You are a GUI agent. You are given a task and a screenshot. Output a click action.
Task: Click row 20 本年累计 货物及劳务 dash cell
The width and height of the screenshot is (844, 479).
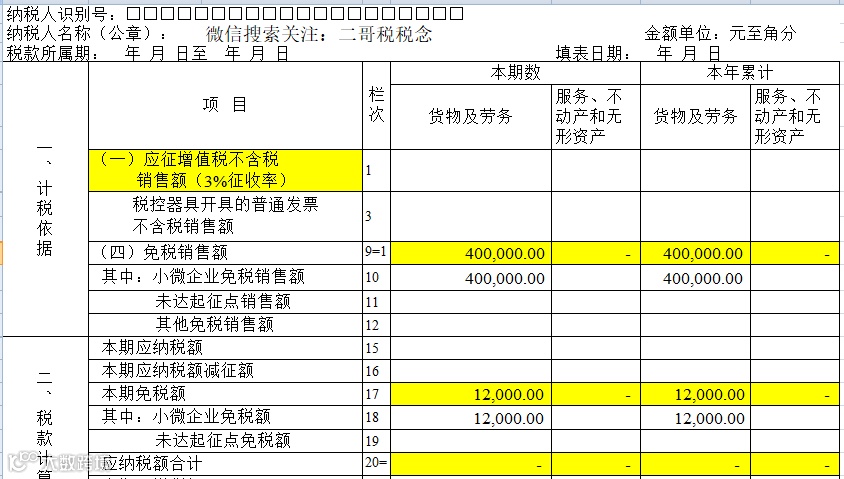point(695,464)
